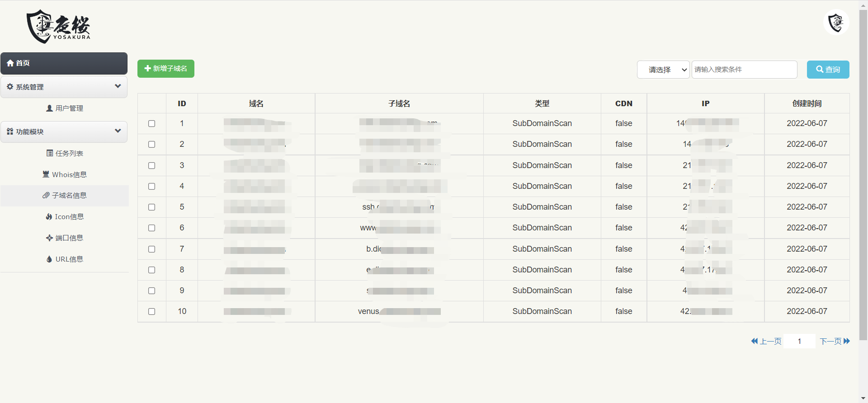This screenshot has width=868, height=403.
Task: Click the home icon beside 首页
Action: pyautogui.click(x=10, y=63)
